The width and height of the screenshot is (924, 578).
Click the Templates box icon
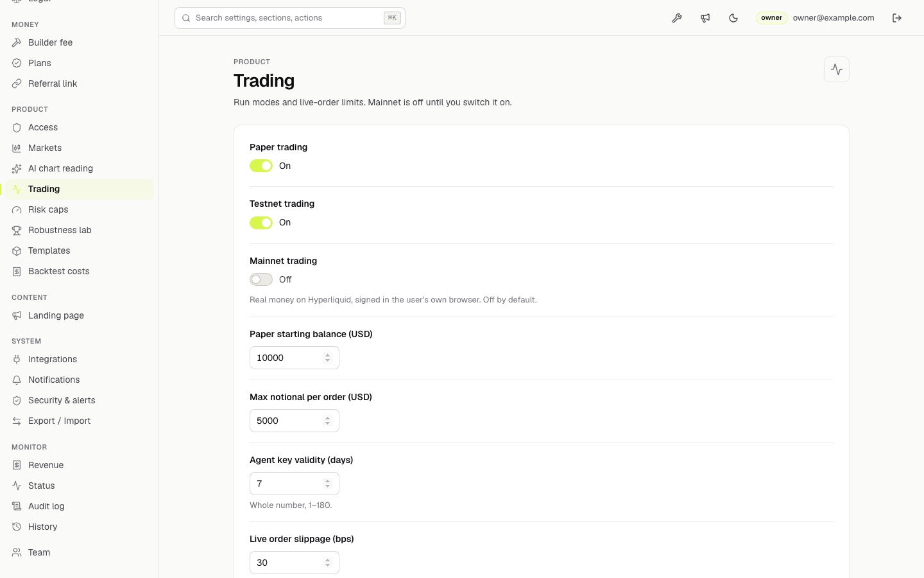coord(17,250)
